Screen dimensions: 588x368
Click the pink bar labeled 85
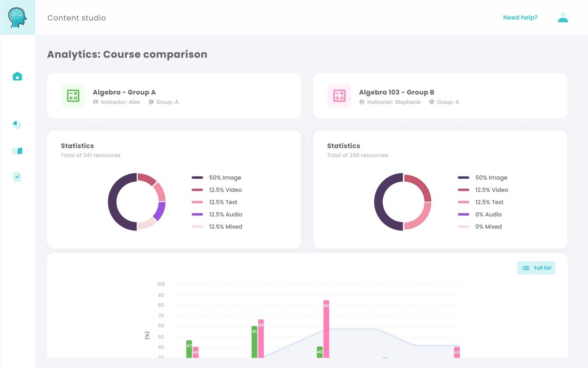(326, 329)
